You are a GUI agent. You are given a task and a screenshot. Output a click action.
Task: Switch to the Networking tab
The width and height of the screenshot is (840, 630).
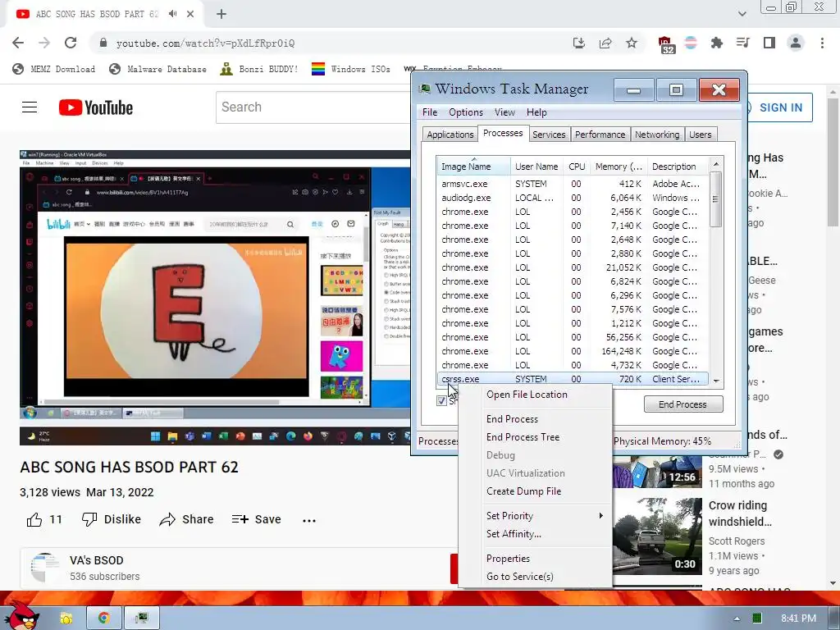coord(657,135)
